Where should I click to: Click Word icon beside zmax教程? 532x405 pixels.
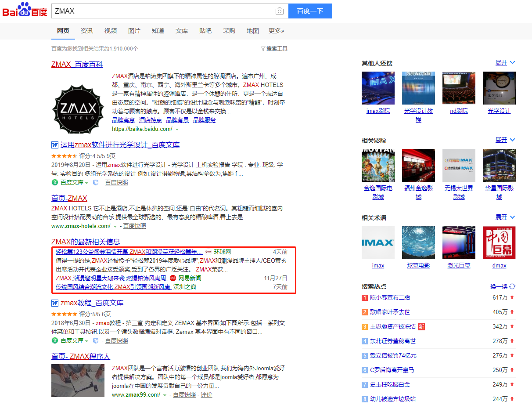(x=55, y=303)
